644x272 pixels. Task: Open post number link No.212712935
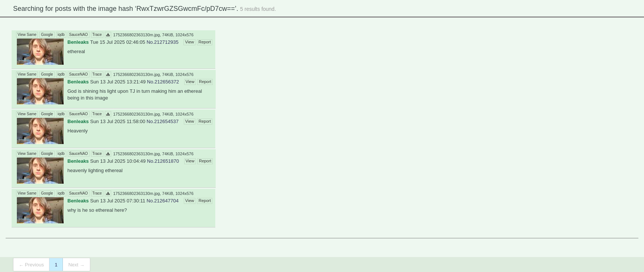pos(162,42)
